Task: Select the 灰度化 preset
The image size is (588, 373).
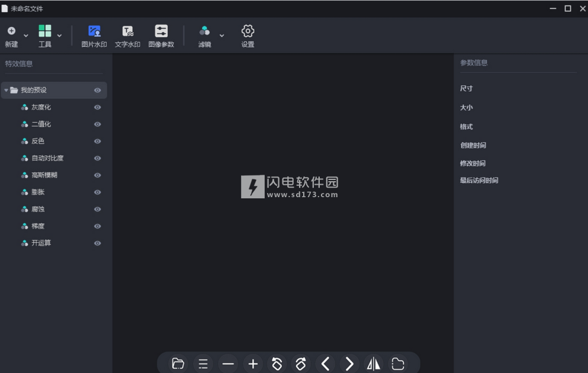Action: click(x=41, y=107)
